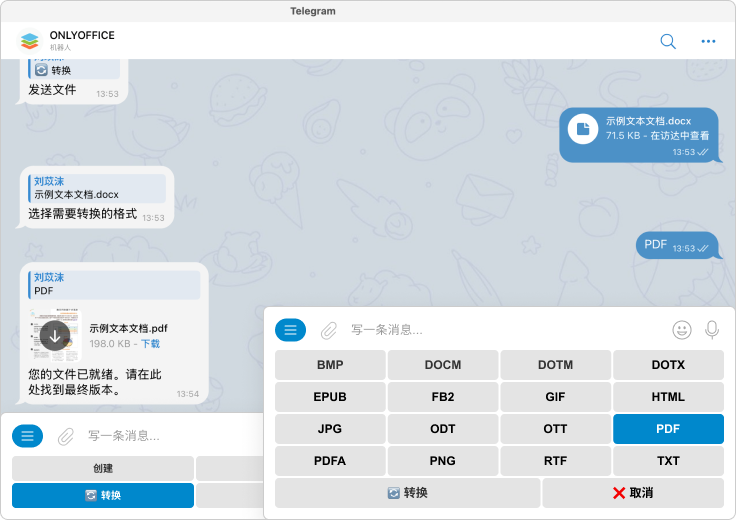
Task: Pick the PNG format button
Action: coord(443,461)
